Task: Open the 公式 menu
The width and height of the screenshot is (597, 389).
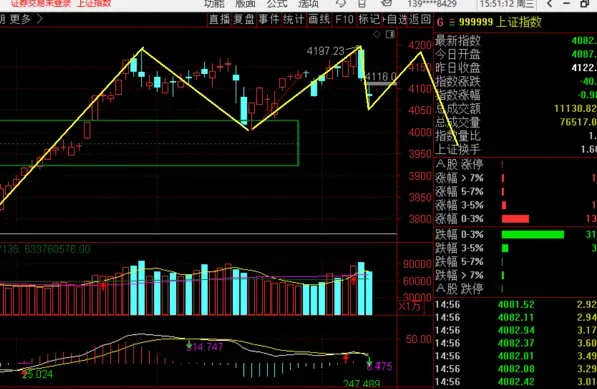Action: [x=277, y=4]
